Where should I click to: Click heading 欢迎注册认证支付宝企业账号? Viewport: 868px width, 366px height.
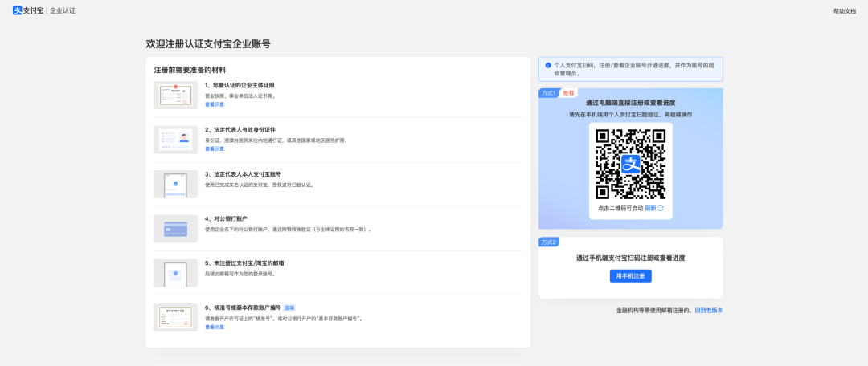pyautogui.click(x=208, y=43)
